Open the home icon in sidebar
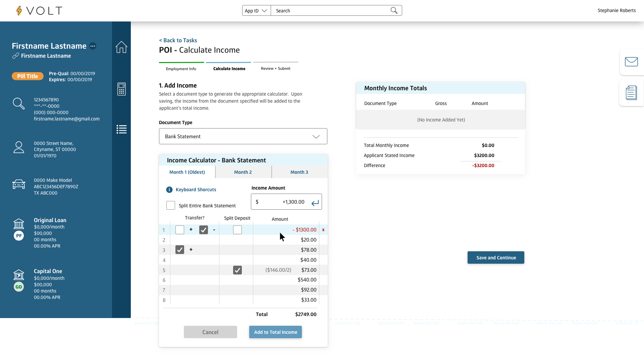Viewport: 644px width, 361px height. tap(121, 47)
